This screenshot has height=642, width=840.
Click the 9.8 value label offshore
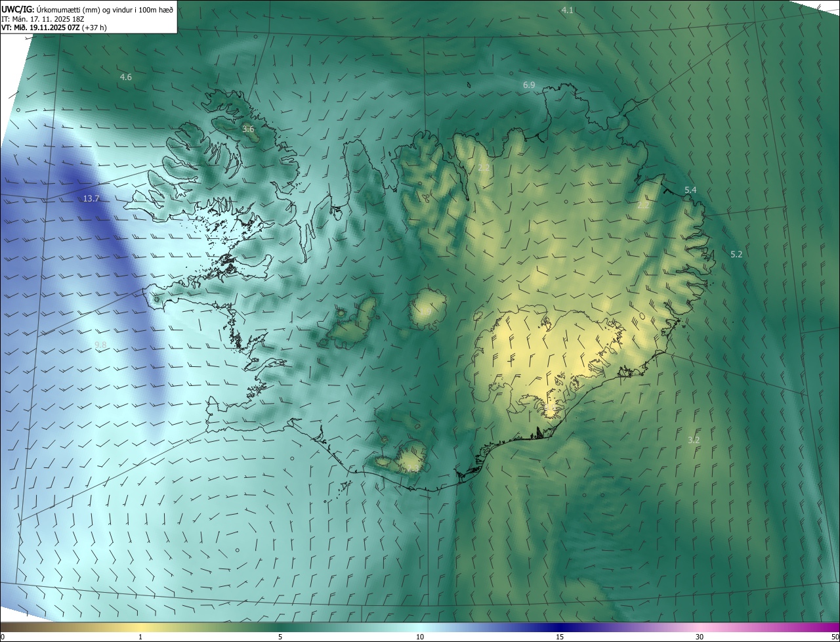[x=100, y=345]
